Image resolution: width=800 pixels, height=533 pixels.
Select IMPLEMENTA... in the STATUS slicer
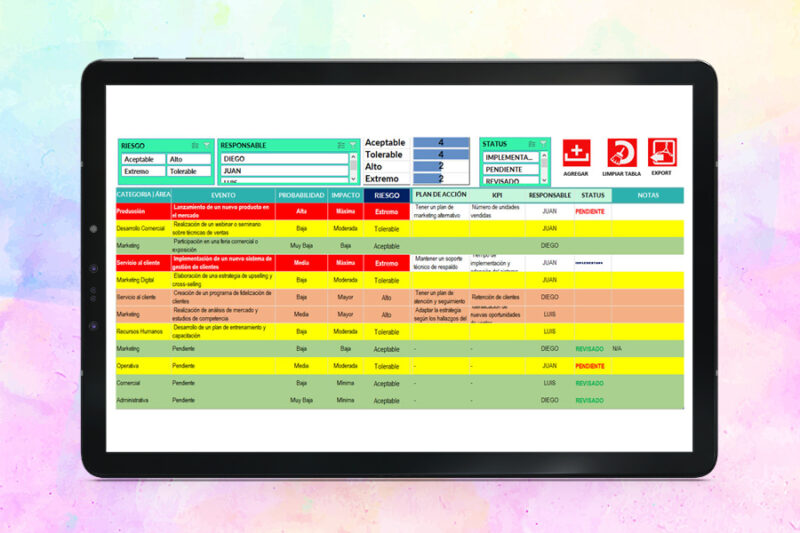point(511,157)
